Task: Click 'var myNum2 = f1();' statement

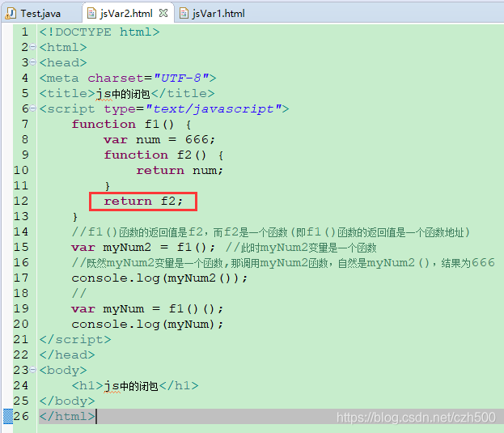Action: pyautogui.click(x=143, y=248)
